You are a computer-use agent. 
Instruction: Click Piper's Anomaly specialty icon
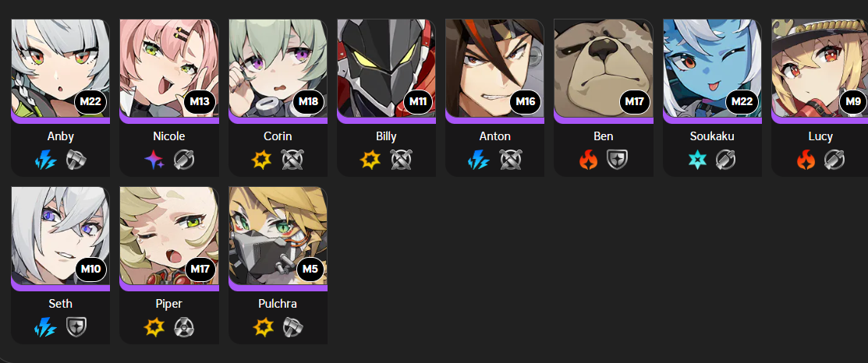pyautogui.click(x=184, y=328)
